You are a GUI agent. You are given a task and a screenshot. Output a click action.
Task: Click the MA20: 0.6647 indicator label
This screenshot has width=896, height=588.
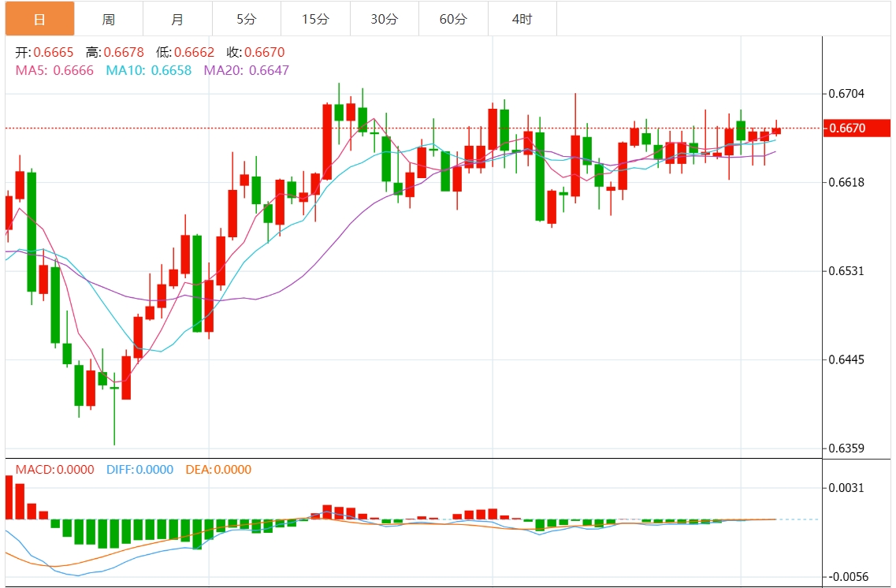(x=246, y=70)
